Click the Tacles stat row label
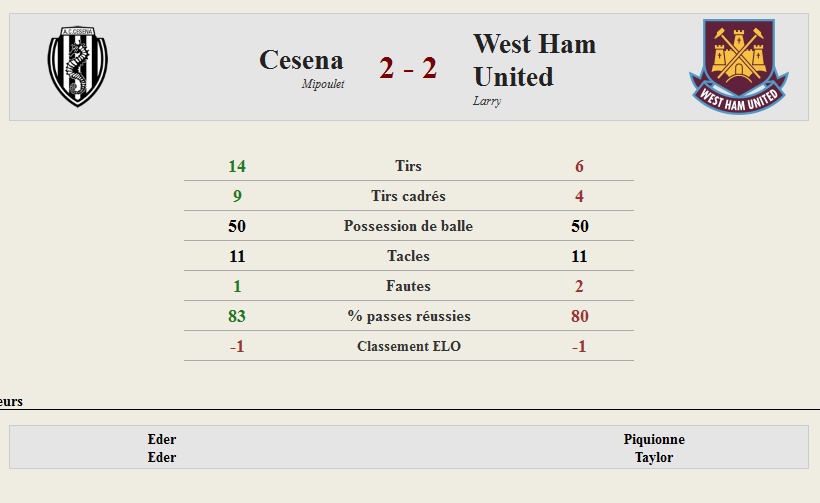Viewport: 820px width, 503px height. (408, 256)
